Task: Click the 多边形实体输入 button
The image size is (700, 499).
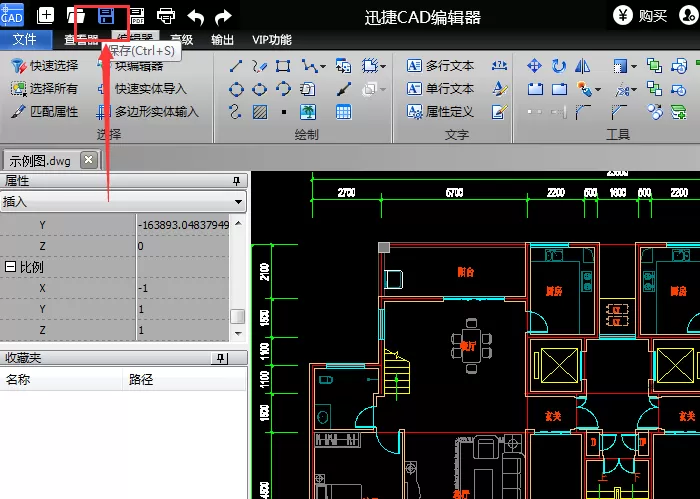Action: 147,112
